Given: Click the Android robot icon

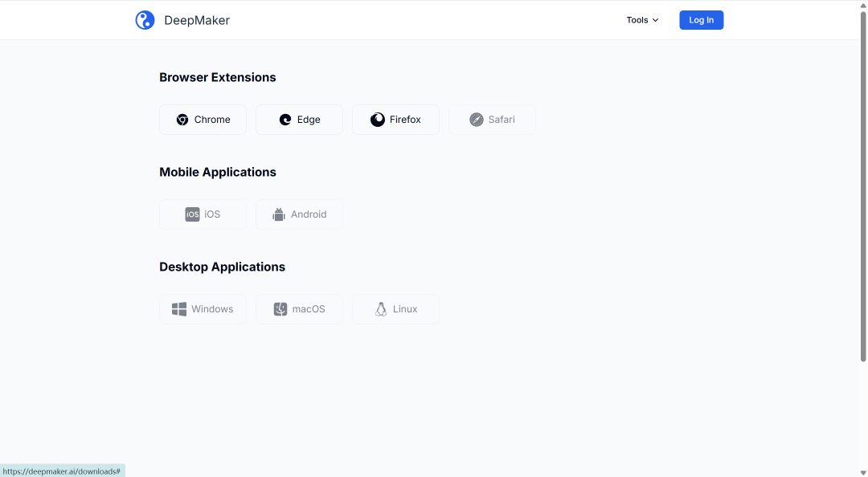Looking at the screenshot, I should [278, 214].
